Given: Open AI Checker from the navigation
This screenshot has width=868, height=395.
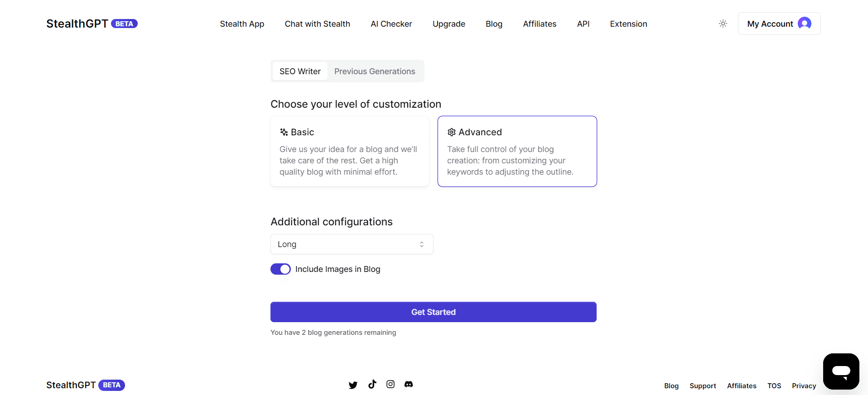Looking at the screenshot, I should tap(391, 24).
